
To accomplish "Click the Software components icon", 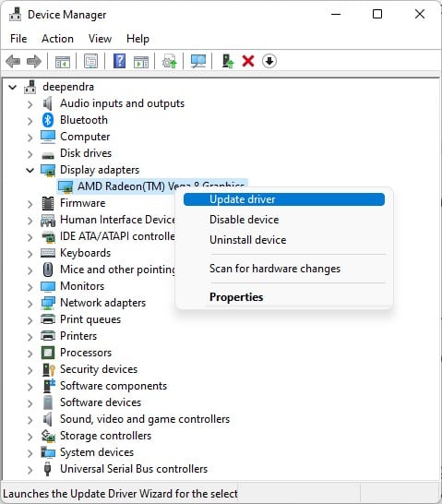I will point(49,386).
